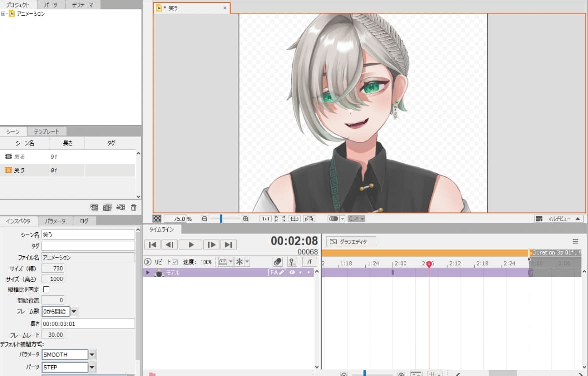Open the グラフエディタ button
This screenshot has height=376, width=588.
[x=351, y=242]
